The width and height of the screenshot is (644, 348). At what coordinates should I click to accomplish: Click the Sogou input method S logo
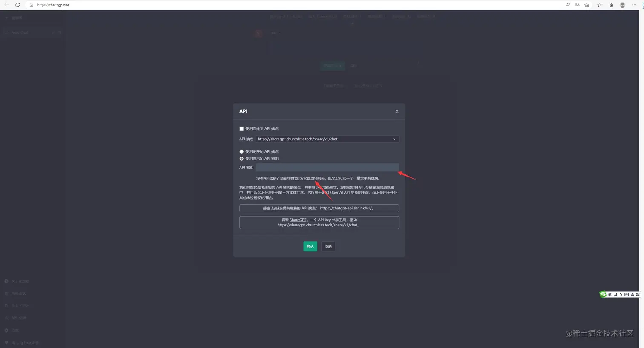coord(603,294)
